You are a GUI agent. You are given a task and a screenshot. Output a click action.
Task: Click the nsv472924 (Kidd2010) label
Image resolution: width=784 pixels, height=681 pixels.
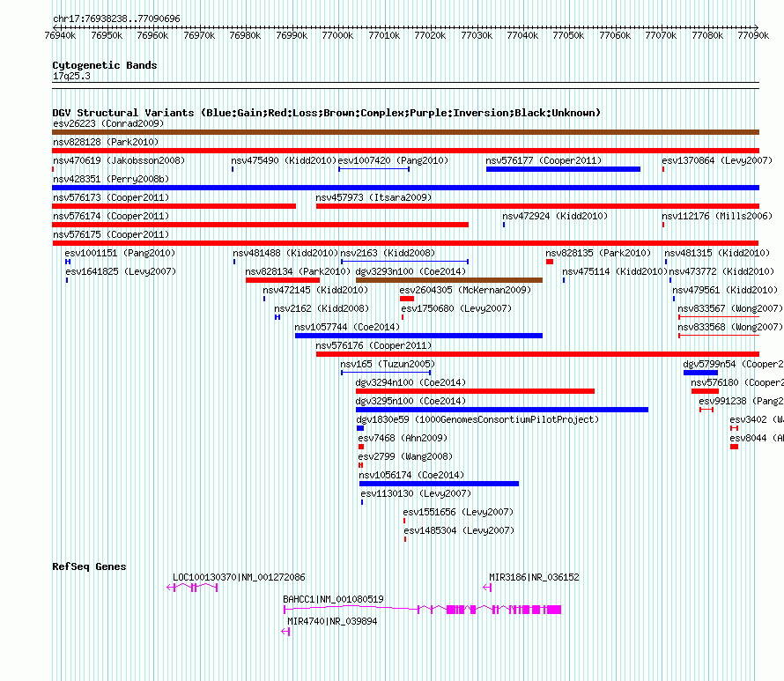555,216
